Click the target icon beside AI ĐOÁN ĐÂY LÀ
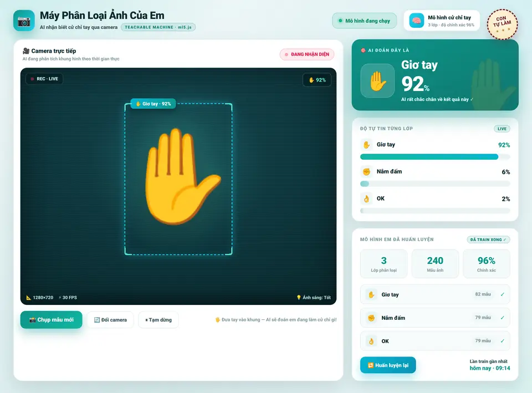 363,50
